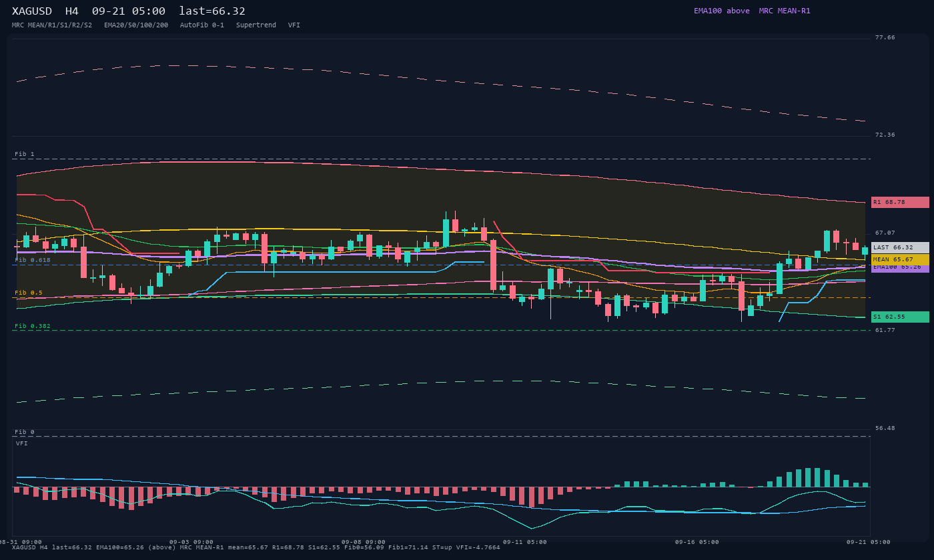Click the bottom status summary line
The width and height of the screenshot is (934, 560).
(x=256, y=547)
